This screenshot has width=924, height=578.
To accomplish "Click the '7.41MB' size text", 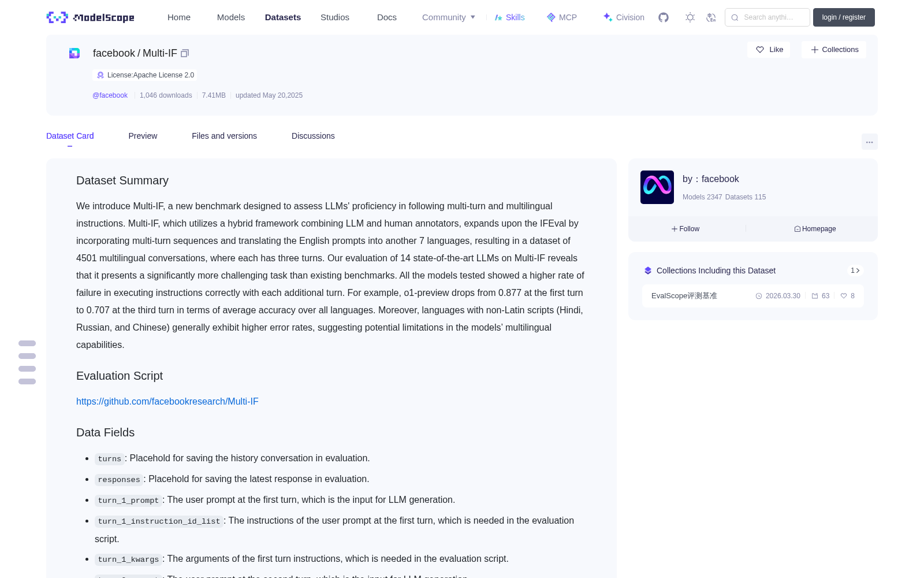I will point(214,95).
